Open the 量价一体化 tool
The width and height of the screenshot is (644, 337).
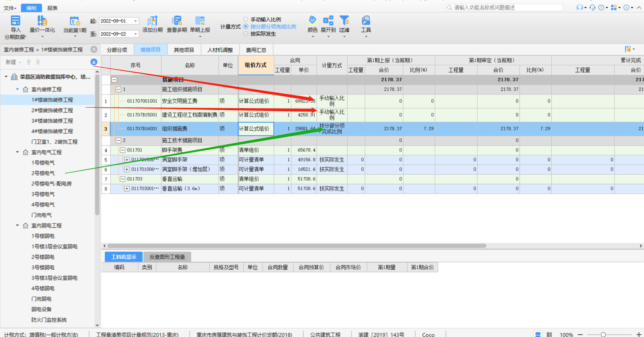42,21
